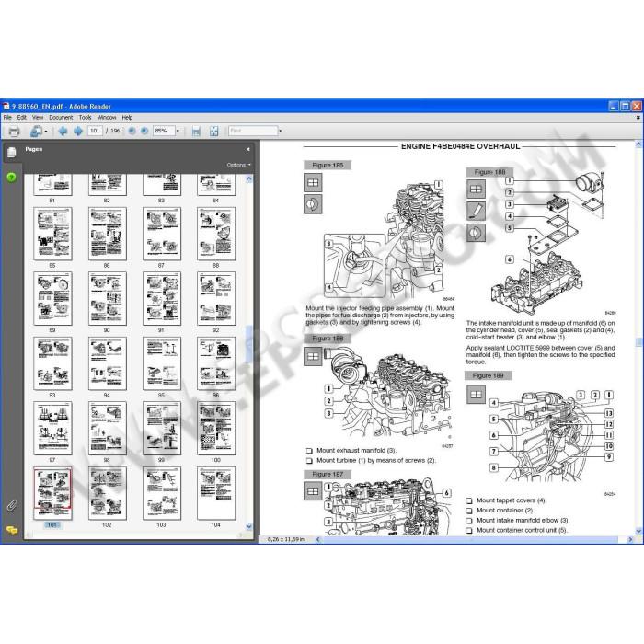Go to previous page arrow

click(x=63, y=131)
